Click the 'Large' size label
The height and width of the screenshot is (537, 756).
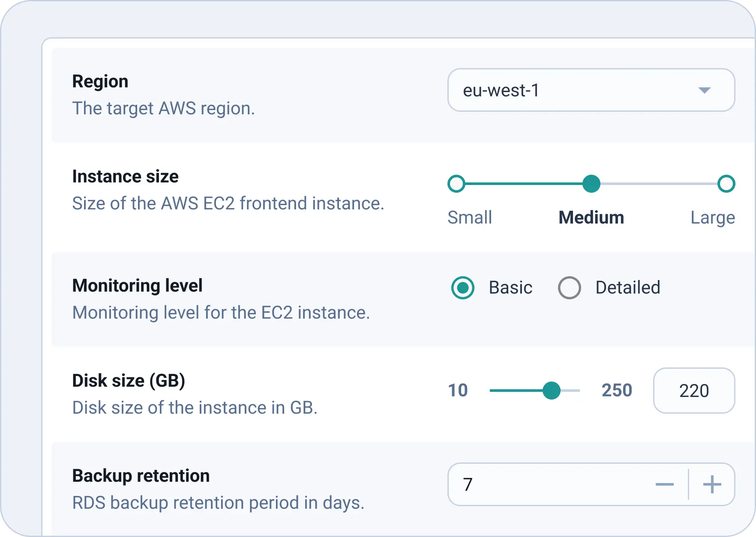pos(713,218)
